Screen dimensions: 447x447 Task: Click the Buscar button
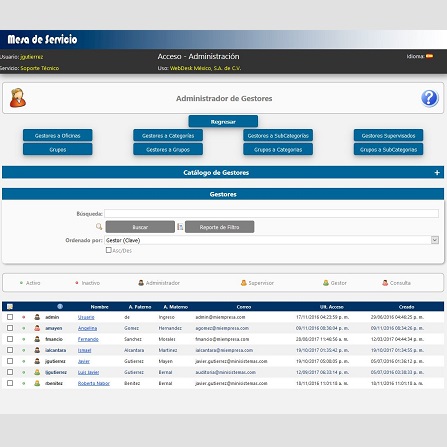click(140, 227)
